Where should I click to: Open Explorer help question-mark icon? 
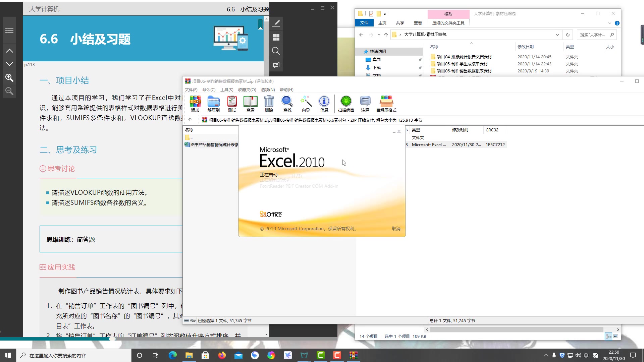[617, 23]
